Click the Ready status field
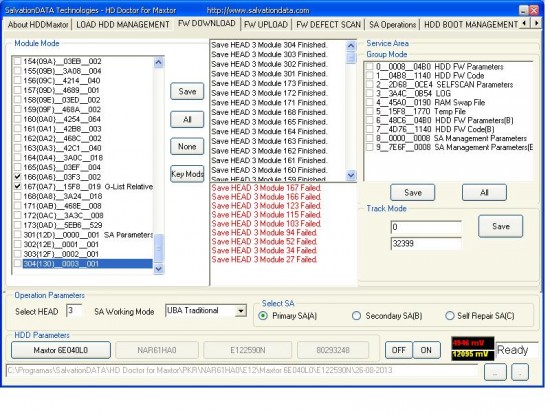Viewport: 550px width, 413px height. pyautogui.click(x=517, y=350)
